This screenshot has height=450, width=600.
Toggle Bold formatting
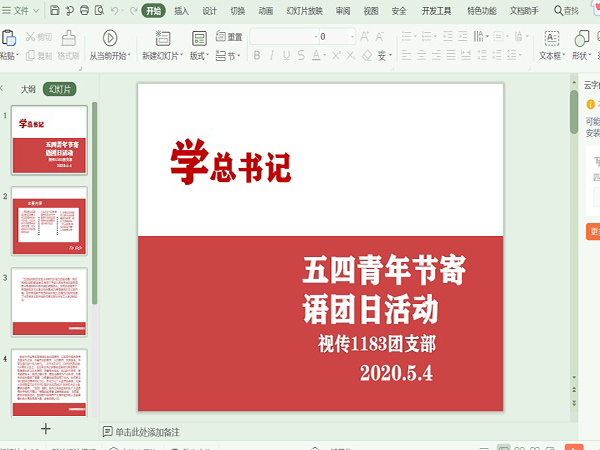click(257, 56)
